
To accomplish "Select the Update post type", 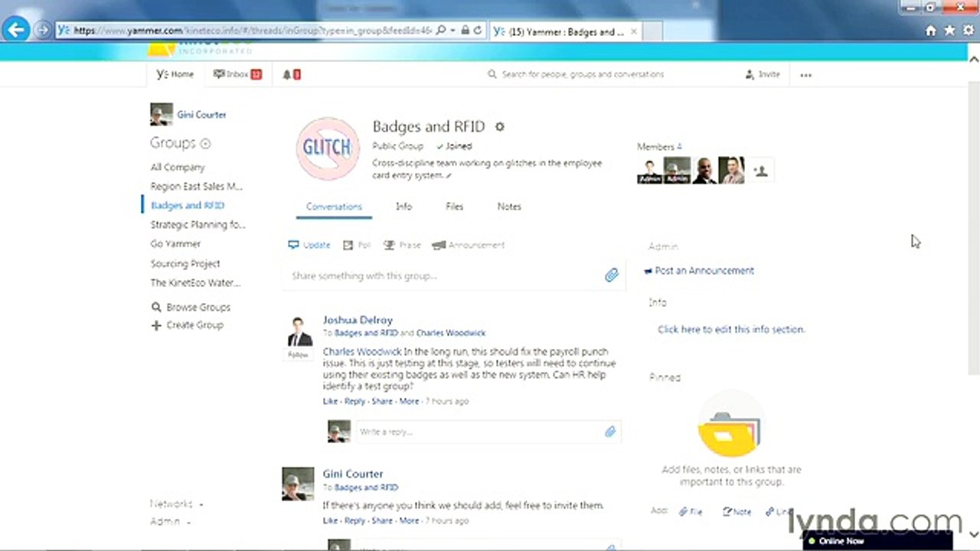I will coord(309,245).
